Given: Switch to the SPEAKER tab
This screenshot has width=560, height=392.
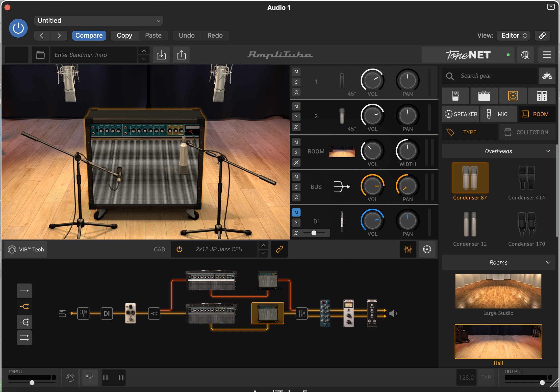Looking at the screenshot, I should (461, 114).
